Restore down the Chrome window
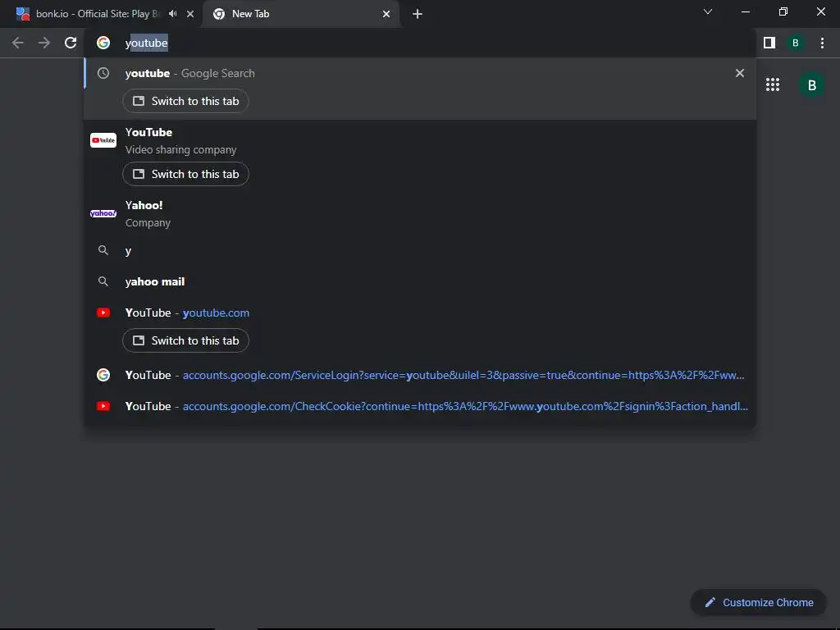The width and height of the screenshot is (840, 630). 783,11
